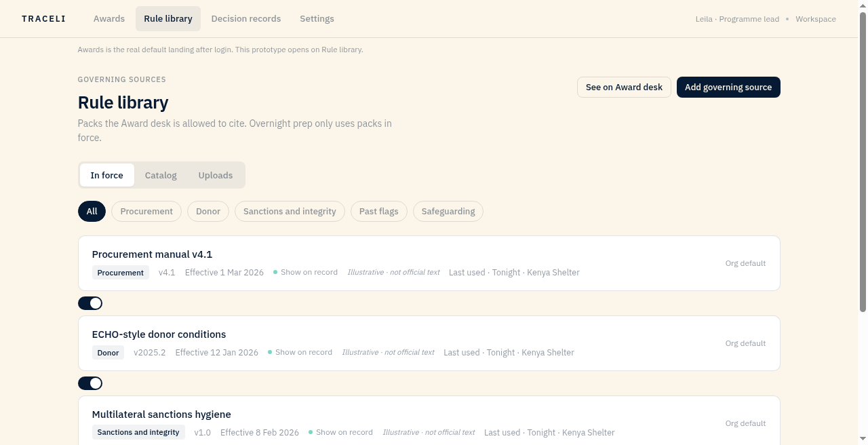Click Show on record for Procurement manual v4.1
Viewport: 868px width, 445px height.
[x=305, y=272]
